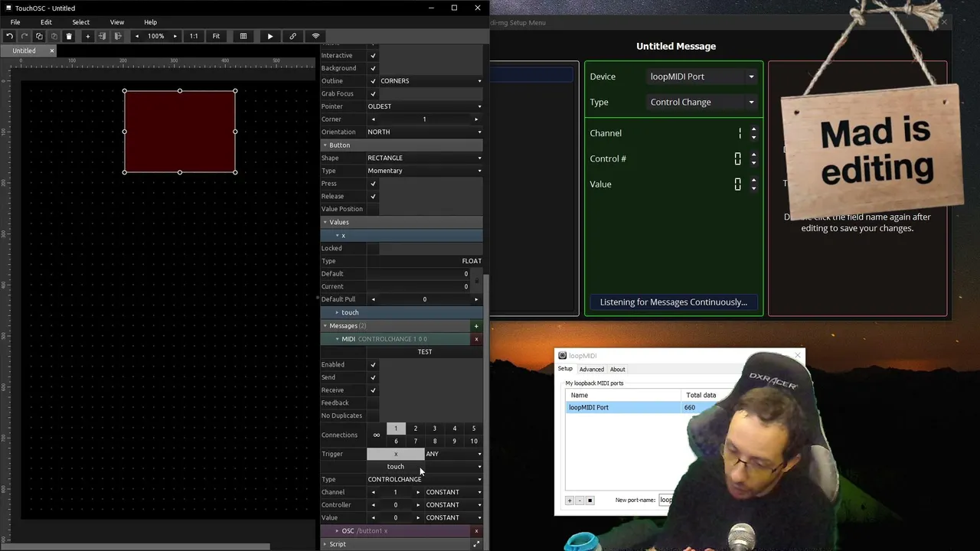980x551 pixels.
Task: Open the message Type CONTROLCHANGE dropdown
Action: click(x=425, y=479)
